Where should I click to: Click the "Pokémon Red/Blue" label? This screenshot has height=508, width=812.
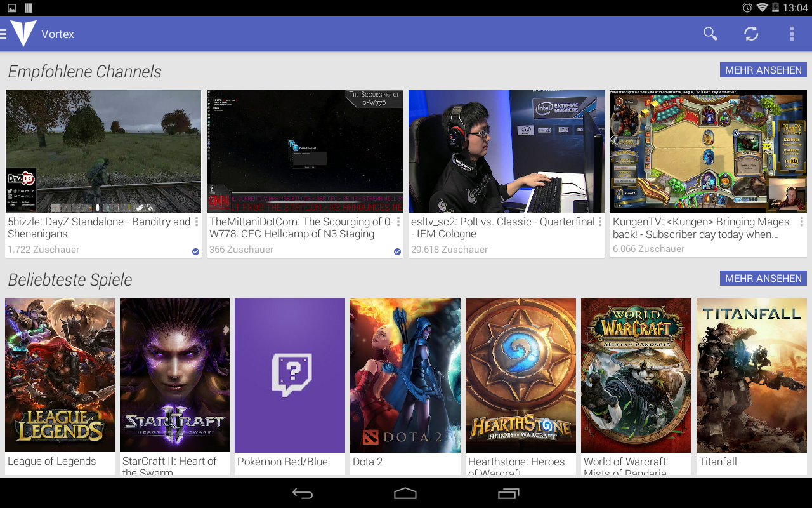pos(283,462)
